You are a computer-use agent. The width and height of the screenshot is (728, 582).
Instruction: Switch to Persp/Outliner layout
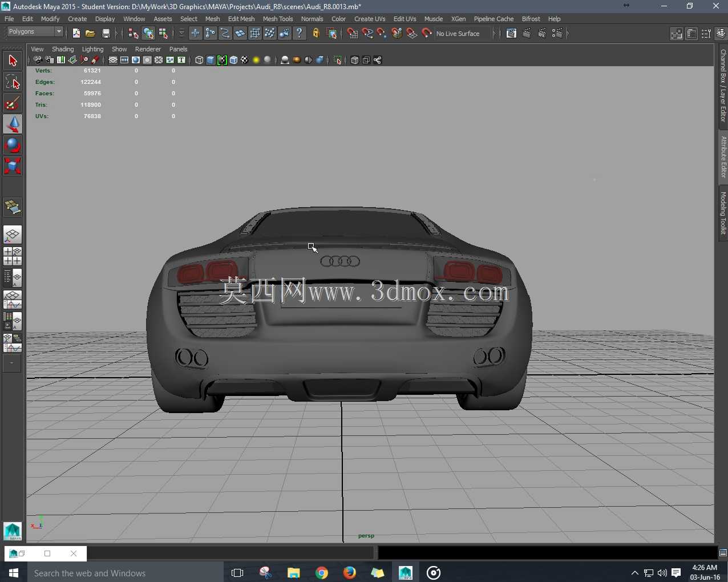pyautogui.click(x=13, y=278)
